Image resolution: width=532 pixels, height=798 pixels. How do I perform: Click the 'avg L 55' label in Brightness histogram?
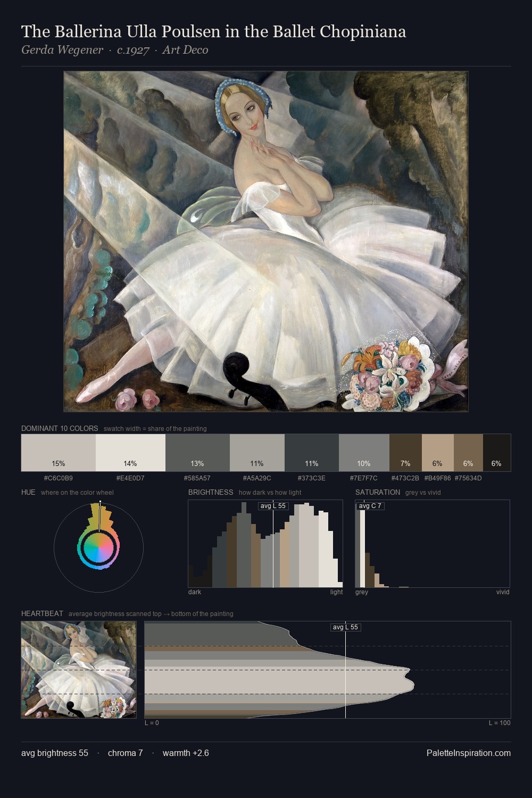273,506
